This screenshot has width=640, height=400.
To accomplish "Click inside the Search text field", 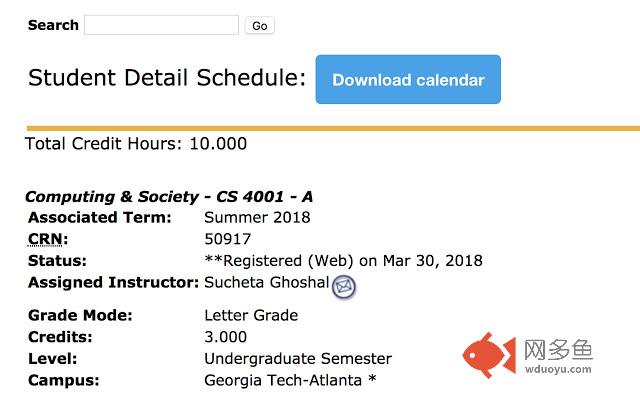I will 161,25.
